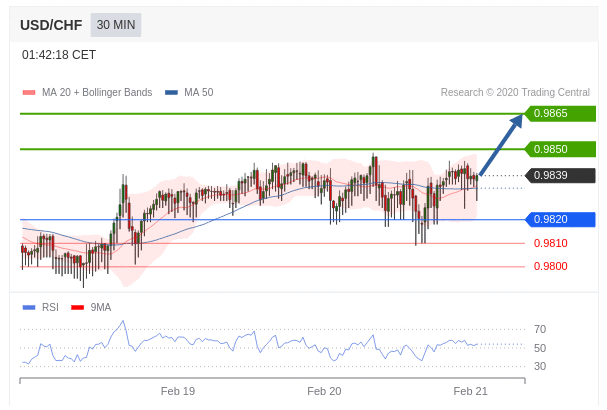This screenshot has width=607, height=410.
Task: Click the 0.9865 resistance price tag
Action: tap(560, 113)
